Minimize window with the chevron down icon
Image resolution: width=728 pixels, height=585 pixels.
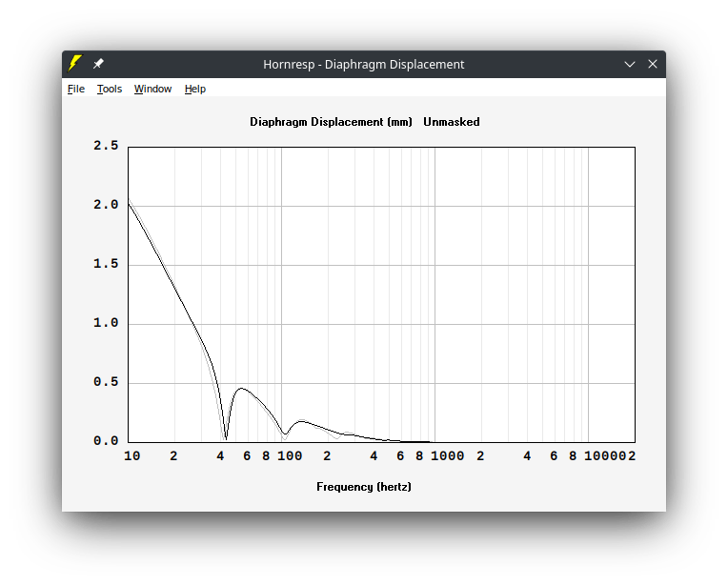click(x=630, y=64)
